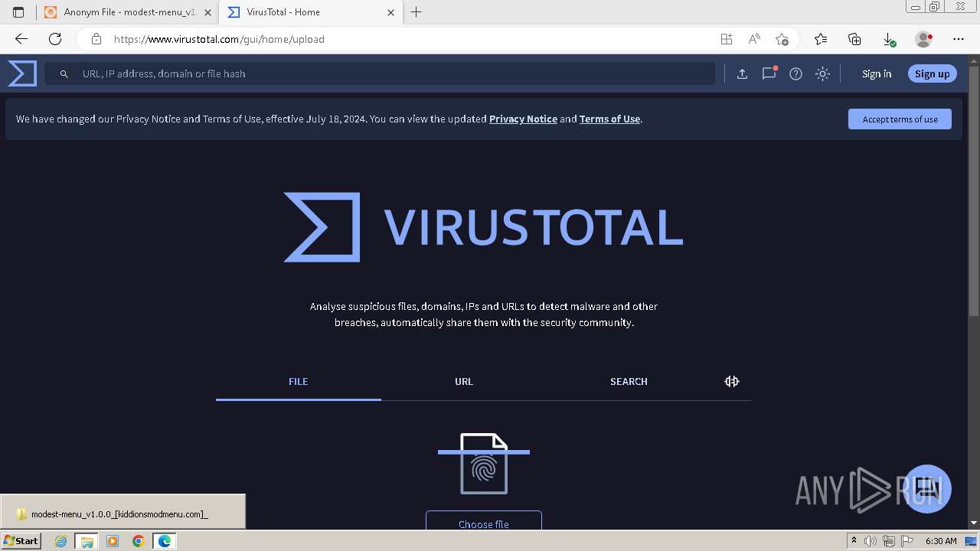Open the browser profile avatar
This screenshot has width=980, height=551.
tap(923, 39)
